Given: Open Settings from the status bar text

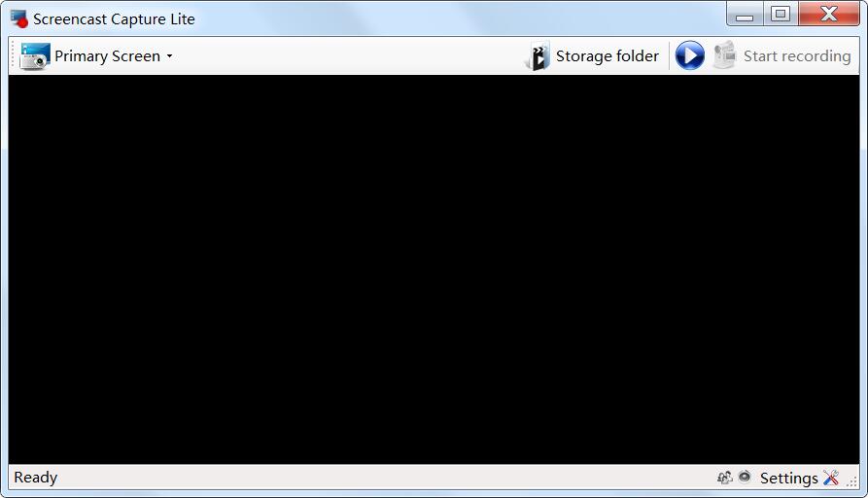Looking at the screenshot, I should 789,478.
